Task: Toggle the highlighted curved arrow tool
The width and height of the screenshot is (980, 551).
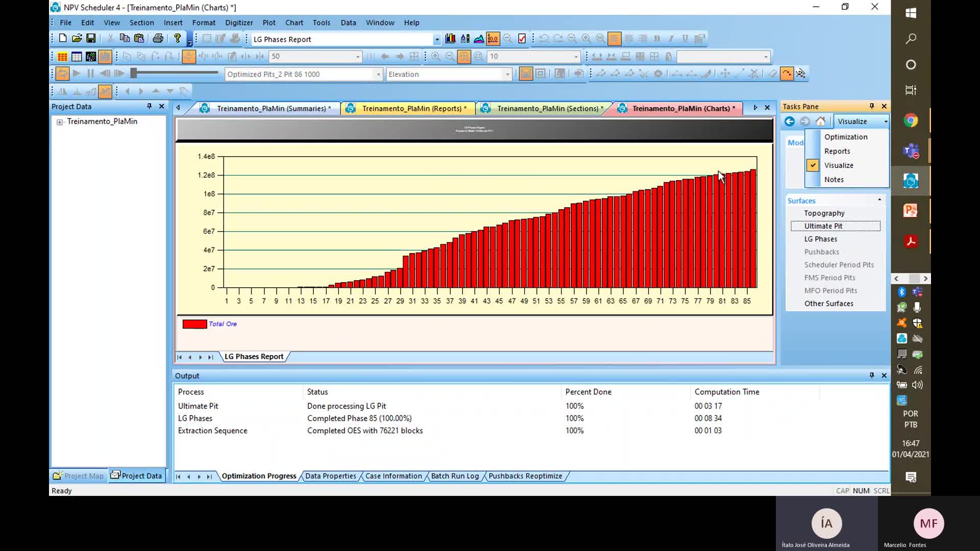Action: 787,73
